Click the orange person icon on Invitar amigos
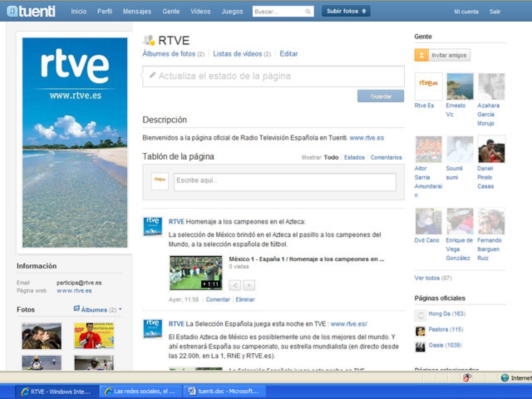This screenshot has width=532, height=399. (x=421, y=55)
